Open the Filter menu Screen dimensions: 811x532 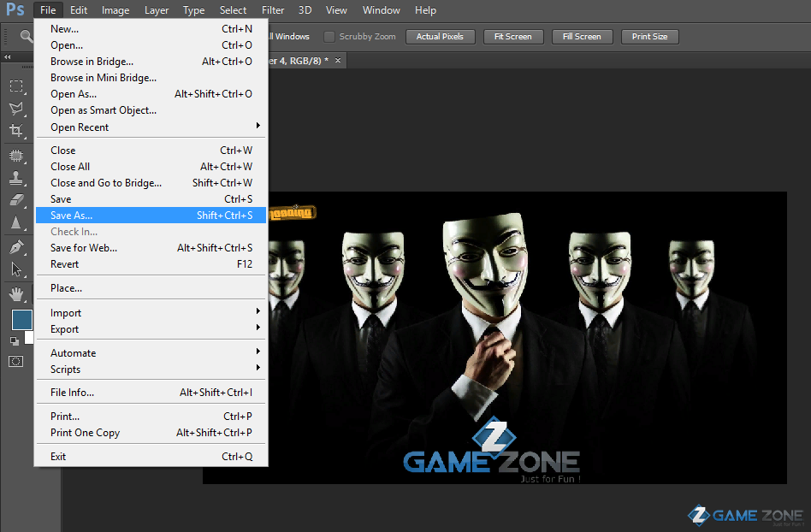pyautogui.click(x=273, y=9)
